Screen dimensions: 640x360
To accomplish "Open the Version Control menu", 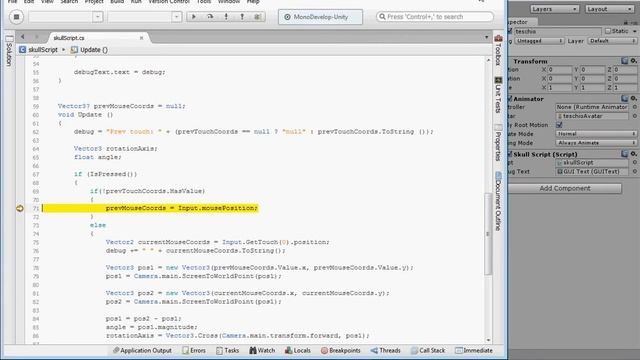I will click(x=169, y=2).
